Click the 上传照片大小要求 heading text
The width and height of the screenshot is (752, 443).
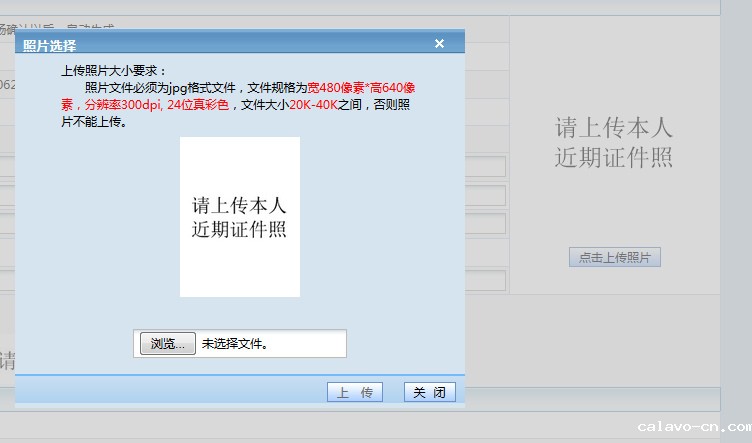(x=114, y=71)
